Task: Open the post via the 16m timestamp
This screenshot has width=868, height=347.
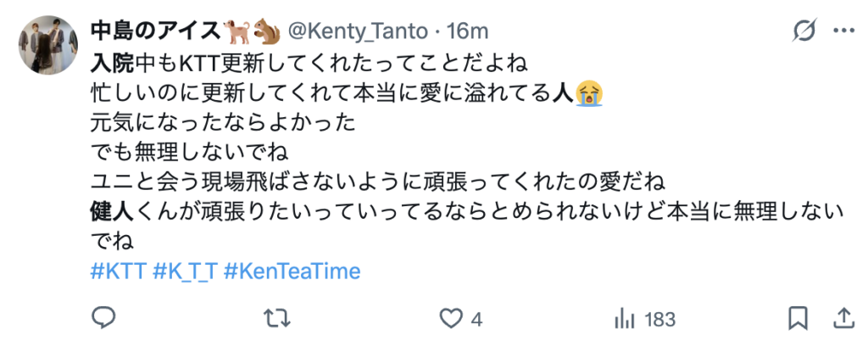Action: pos(467,31)
